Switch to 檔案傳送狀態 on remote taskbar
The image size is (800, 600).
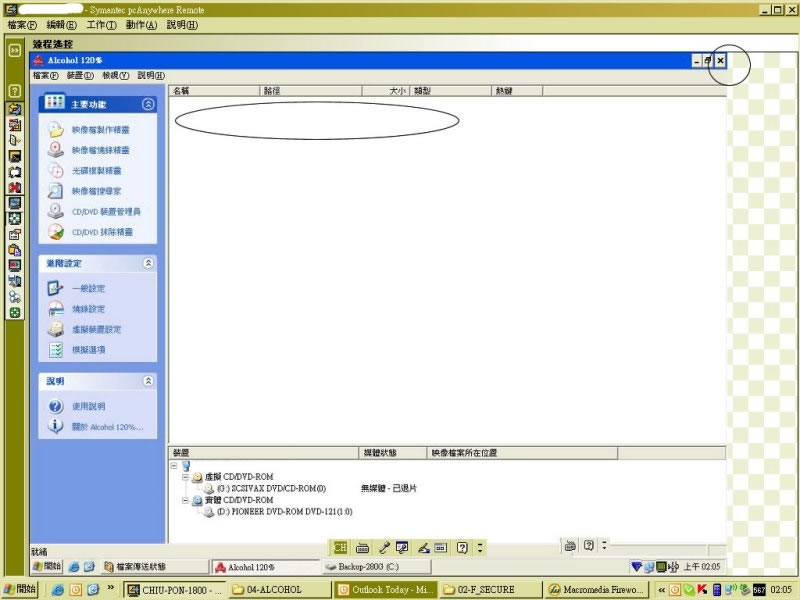pos(155,566)
